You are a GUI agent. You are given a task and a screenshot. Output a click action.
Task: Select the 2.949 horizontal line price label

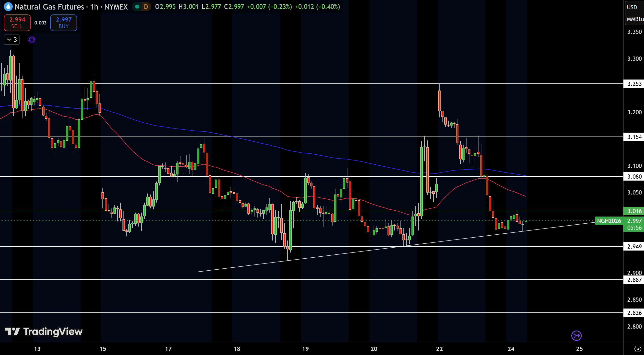[634, 246]
